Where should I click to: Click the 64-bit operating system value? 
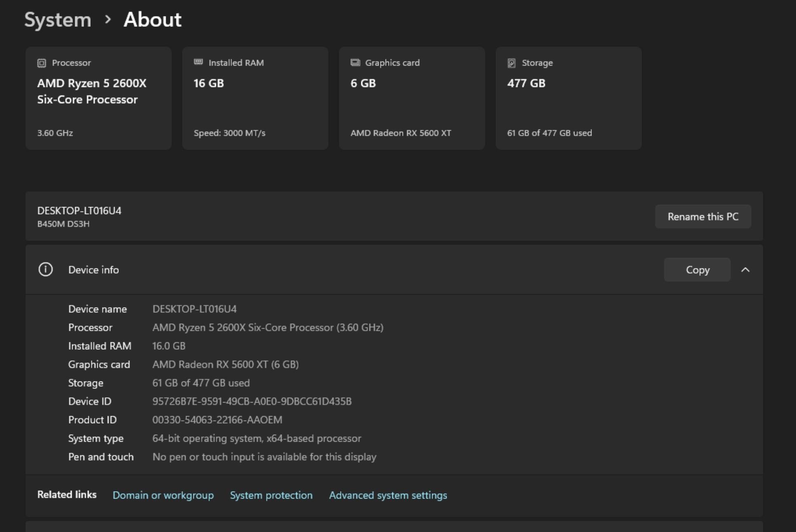click(x=257, y=438)
